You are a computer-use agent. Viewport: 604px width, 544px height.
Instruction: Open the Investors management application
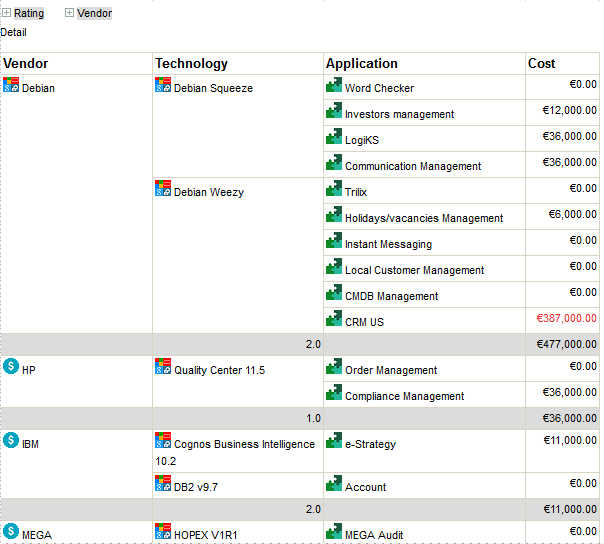pos(399,115)
